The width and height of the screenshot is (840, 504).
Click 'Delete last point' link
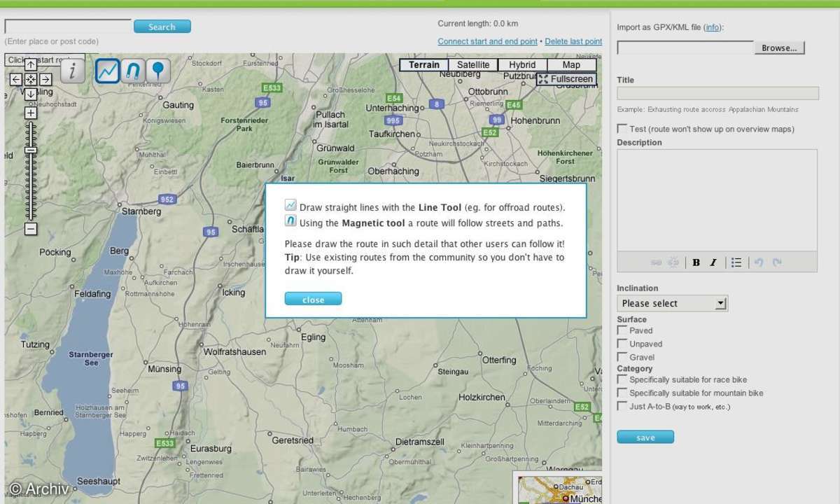coord(573,41)
